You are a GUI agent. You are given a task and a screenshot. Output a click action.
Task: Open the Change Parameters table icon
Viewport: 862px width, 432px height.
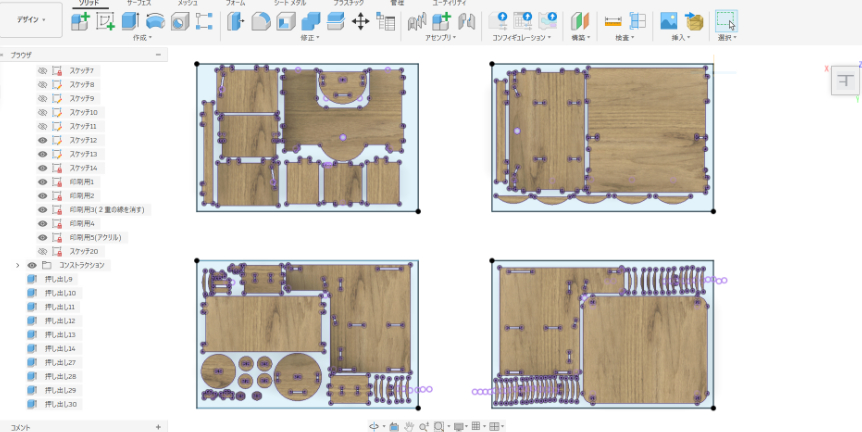385,21
